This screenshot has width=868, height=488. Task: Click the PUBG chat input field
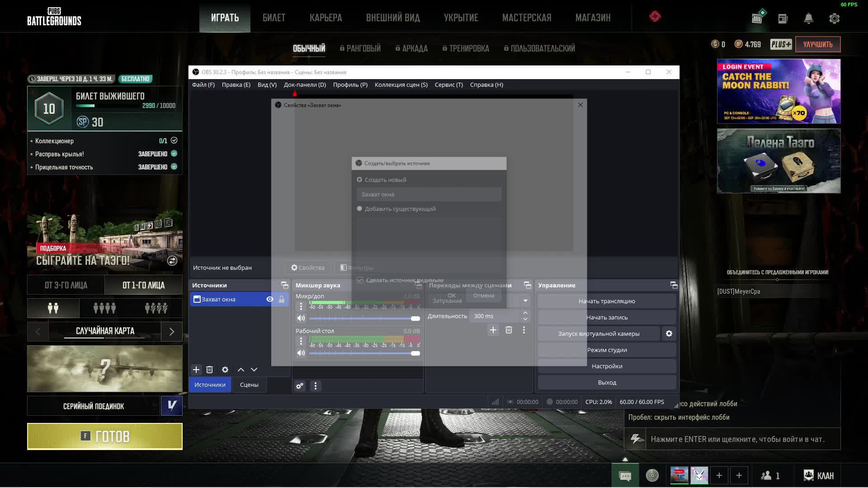[743, 439]
